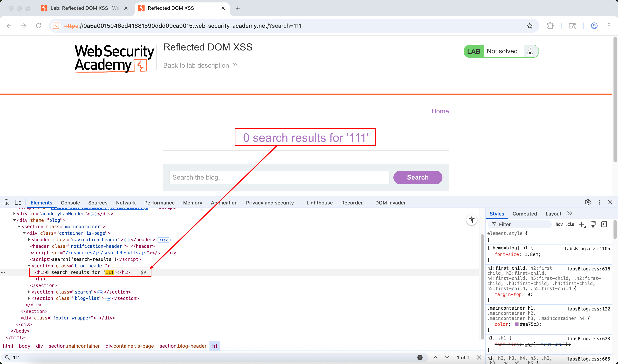
Task: Open the browser extensions puzzle icon
Action: [550, 26]
